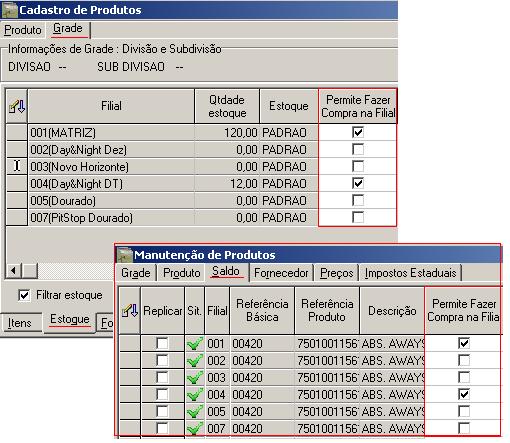Screen dimensions: 510x443
Task: Open the Estoque bottom tab
Action: tap(70, 320)
